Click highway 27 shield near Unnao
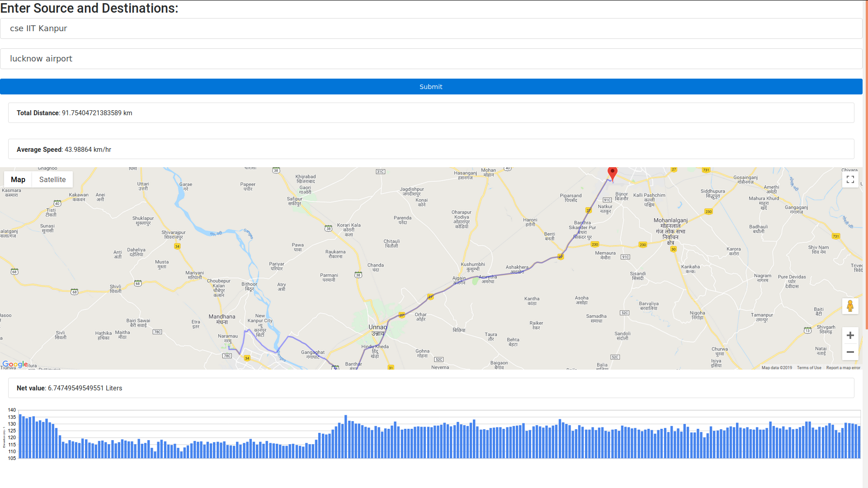This screenshot has width=868, height=488. coord(401,315)
